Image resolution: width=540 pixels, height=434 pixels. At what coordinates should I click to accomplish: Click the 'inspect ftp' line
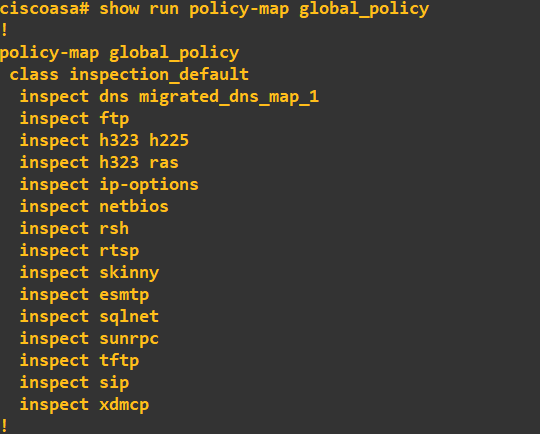(x=74, y=119)
